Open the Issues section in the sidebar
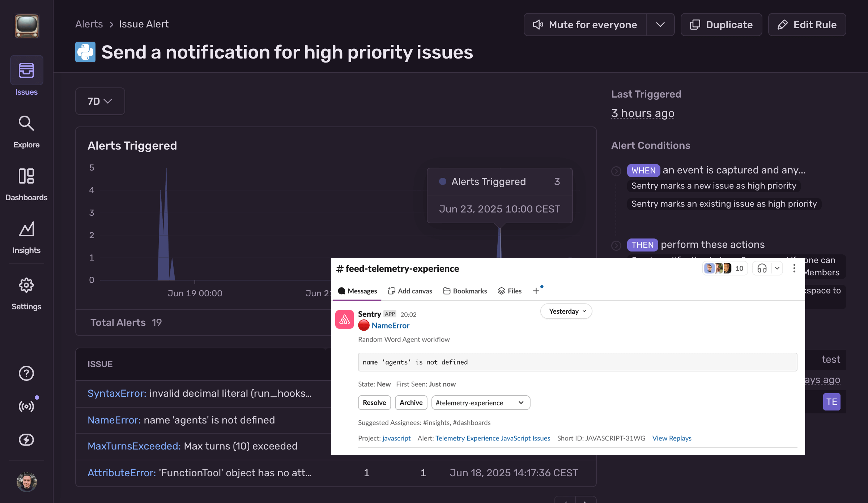 [x=26, y=71]
